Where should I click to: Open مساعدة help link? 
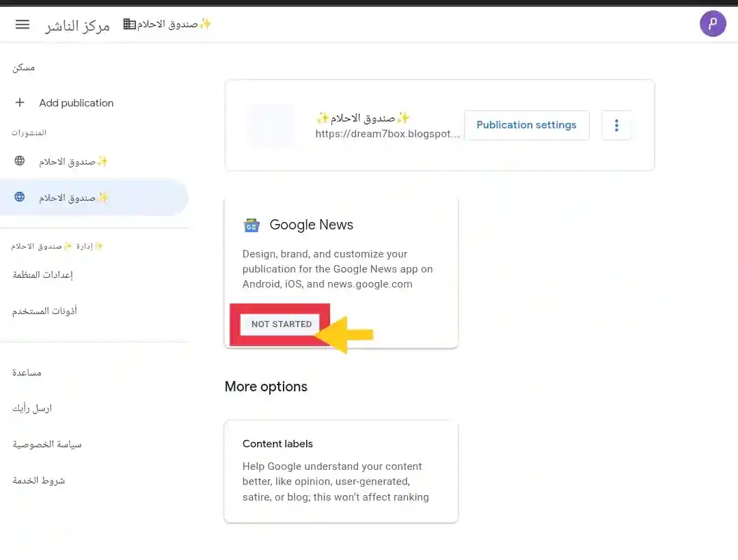click(x=27, y=372)
